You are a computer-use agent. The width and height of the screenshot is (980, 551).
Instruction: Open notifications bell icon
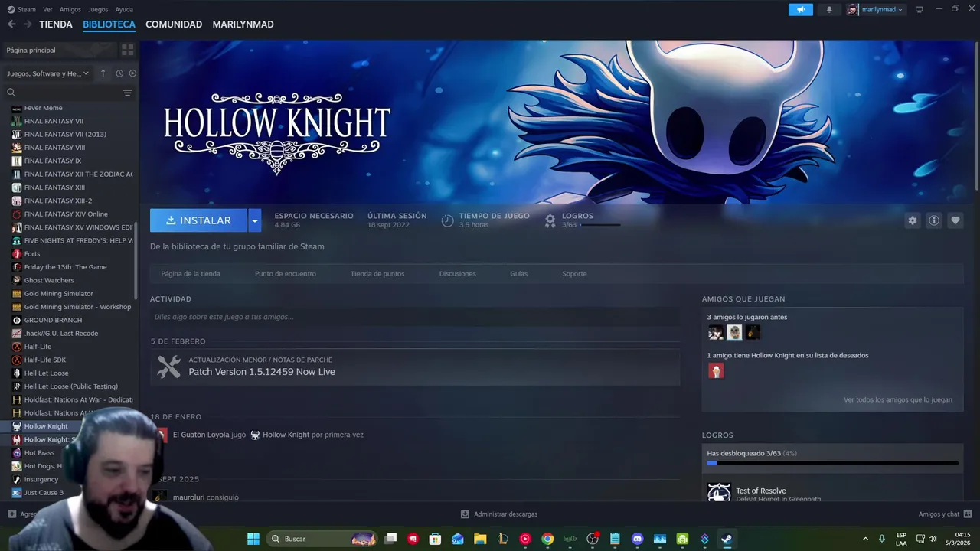pyautogui.click(x=829, y=9)
